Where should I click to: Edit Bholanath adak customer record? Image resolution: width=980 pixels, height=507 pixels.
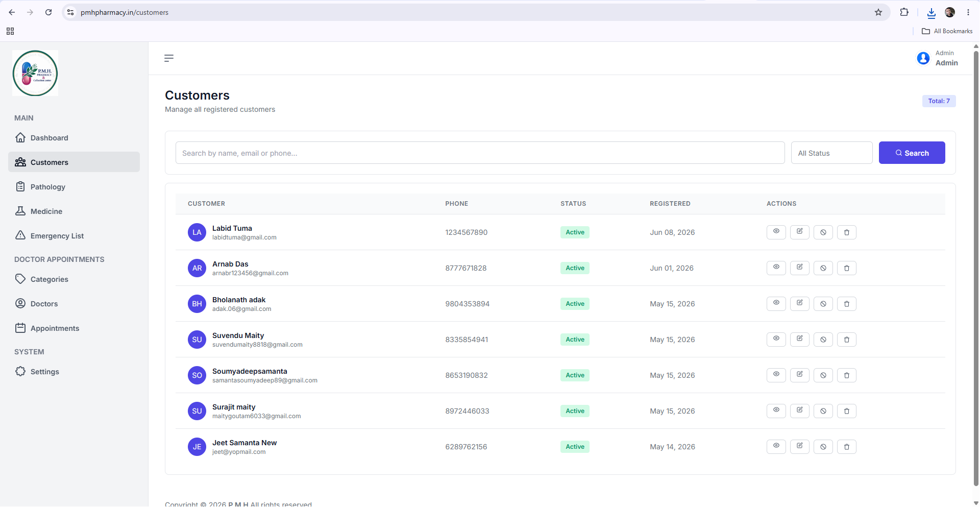(x=800, y=304)
